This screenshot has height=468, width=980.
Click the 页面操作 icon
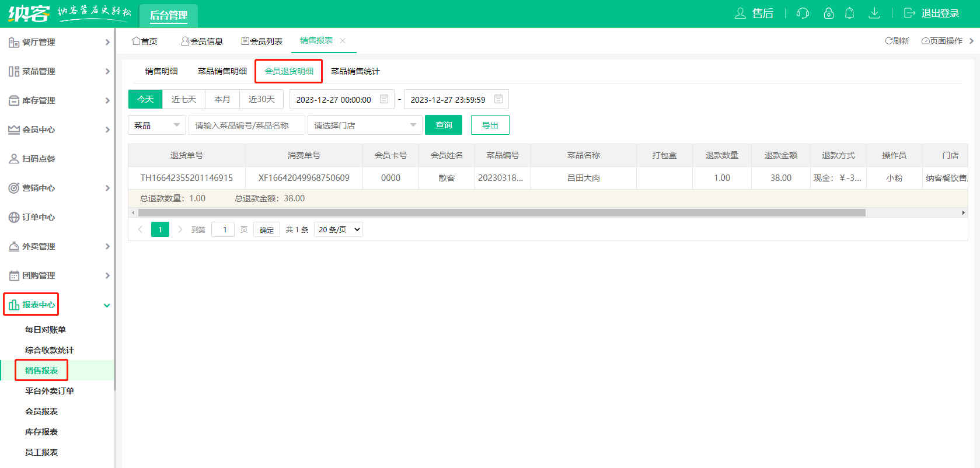pyautogui.click(x=925, y=41)
